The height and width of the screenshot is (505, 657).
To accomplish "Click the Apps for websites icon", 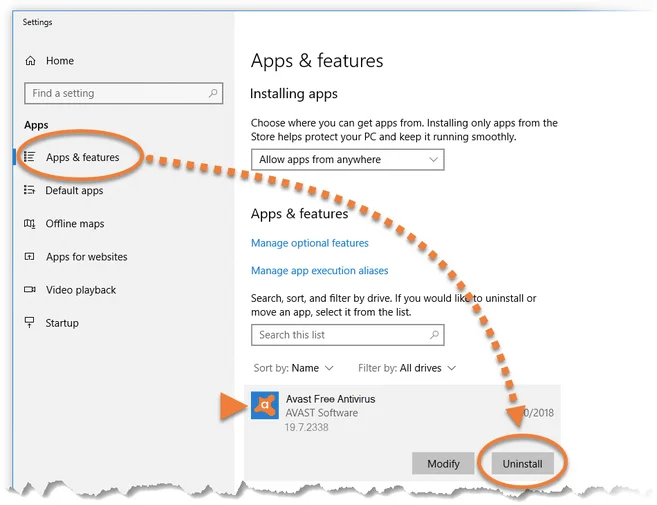I will [29, 256].
